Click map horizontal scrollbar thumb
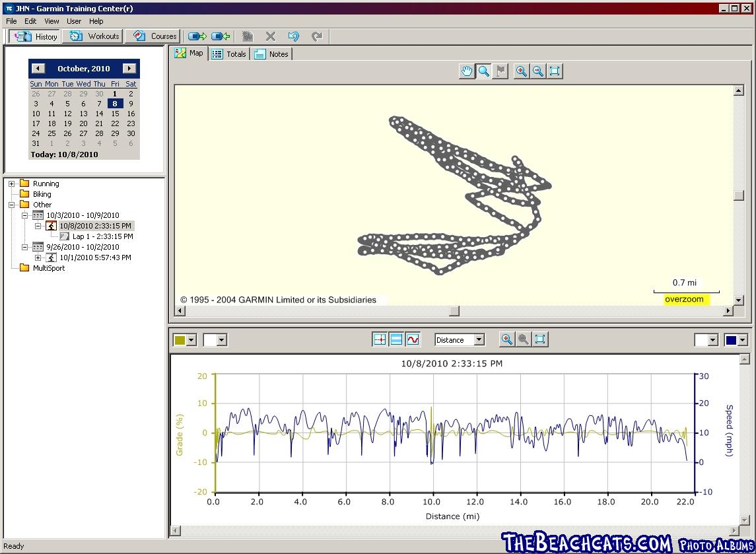Image resolution: width=756 pixels, height=554 pixels. [454, 311]
